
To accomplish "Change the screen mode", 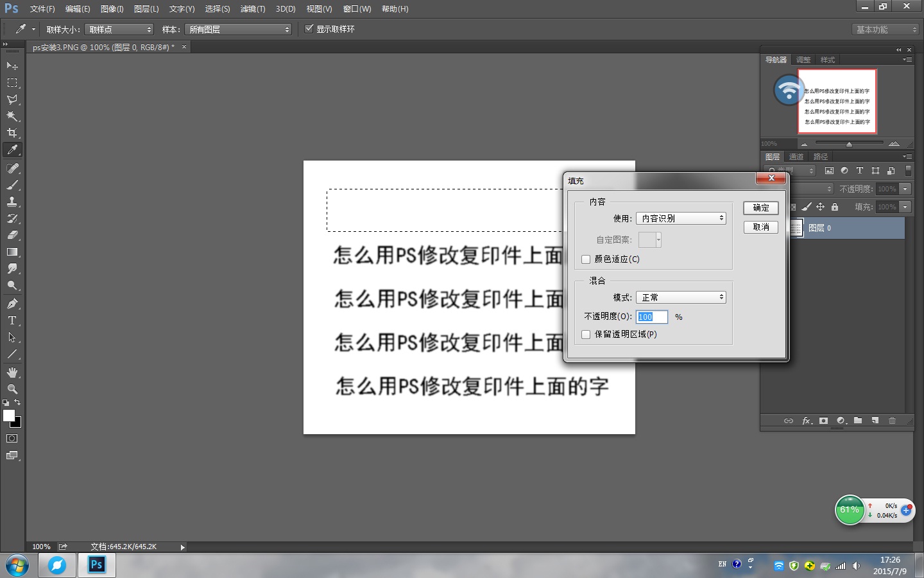I will (12, 455).
